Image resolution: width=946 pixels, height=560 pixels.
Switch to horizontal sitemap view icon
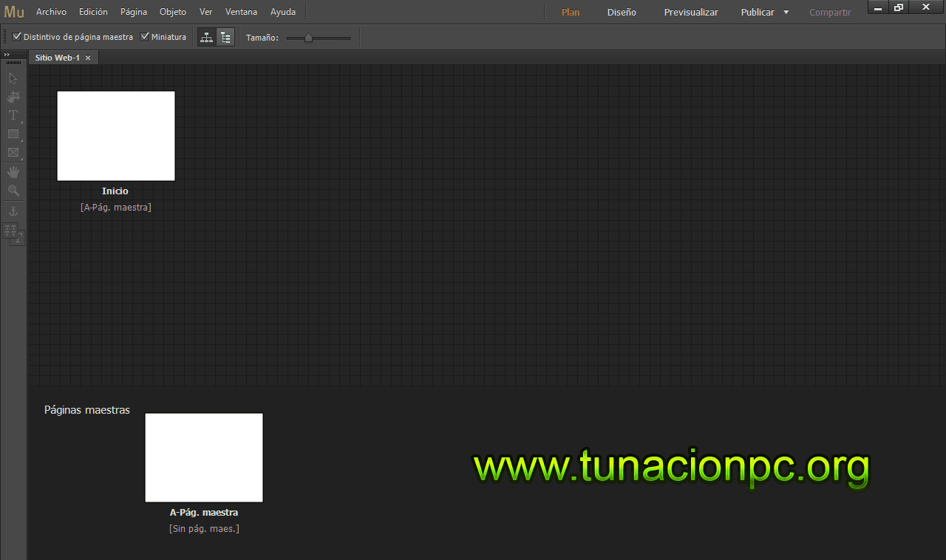click(x=206, y=37)
